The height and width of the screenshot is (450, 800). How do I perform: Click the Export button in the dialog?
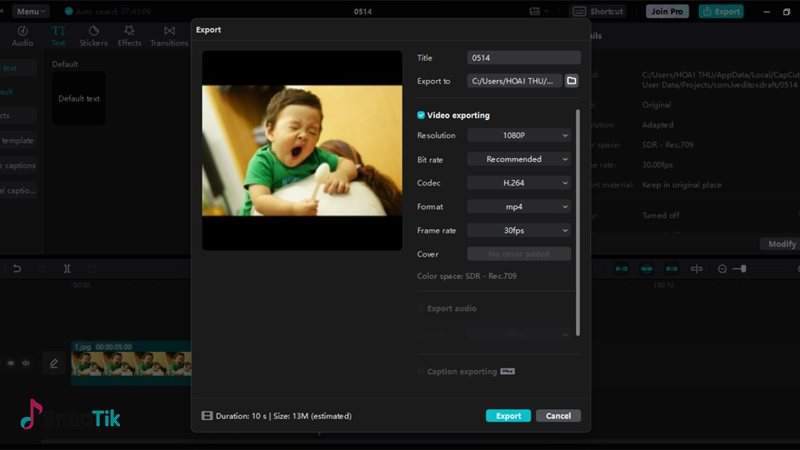pyautogui.click(x=508, y=416)
